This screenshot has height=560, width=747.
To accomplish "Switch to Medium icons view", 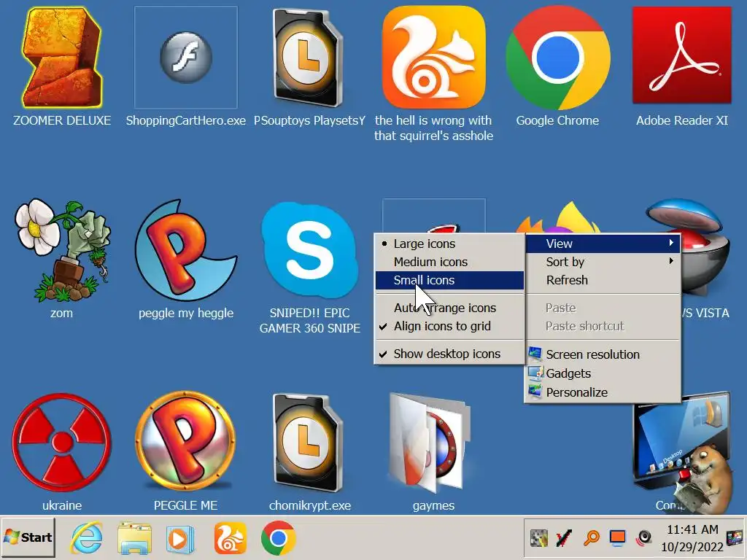I will pos(449,262).
